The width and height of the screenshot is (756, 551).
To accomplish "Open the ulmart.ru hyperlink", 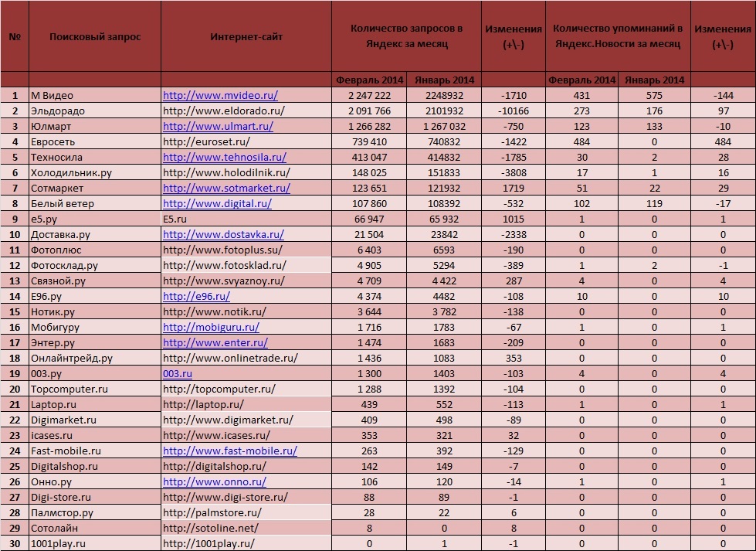I will [218, 127].
